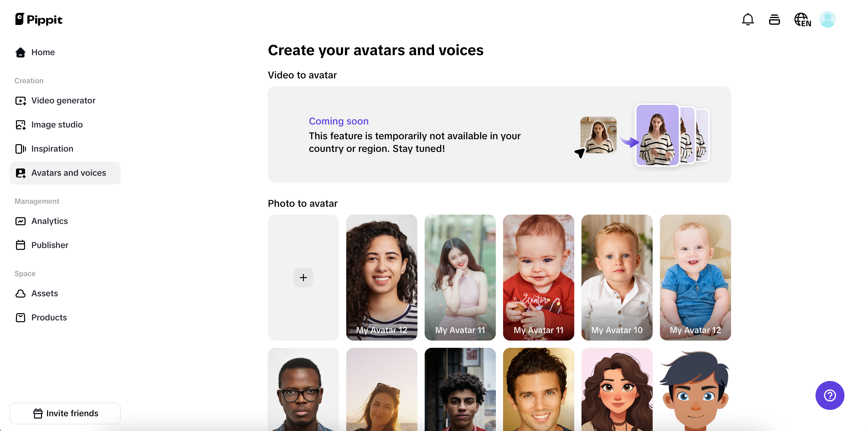The width and height of the screenshot is (868, 431).
Task: Open Products in sidebar
Action: click(49, 317)
